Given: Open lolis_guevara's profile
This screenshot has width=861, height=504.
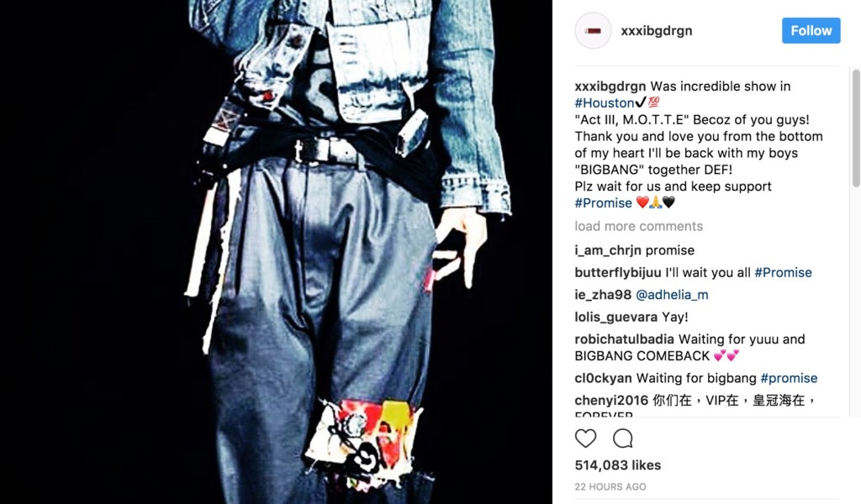Looking at the screenshot, I should coord(615,317).
